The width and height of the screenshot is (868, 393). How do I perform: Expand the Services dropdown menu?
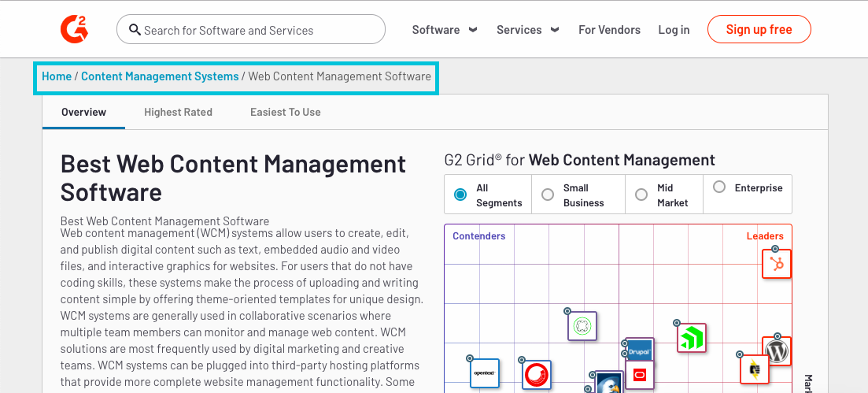tap(527, 30)
